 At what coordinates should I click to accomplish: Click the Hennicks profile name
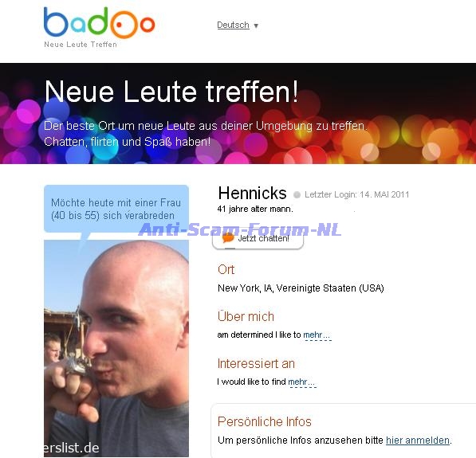coord(252,194)
